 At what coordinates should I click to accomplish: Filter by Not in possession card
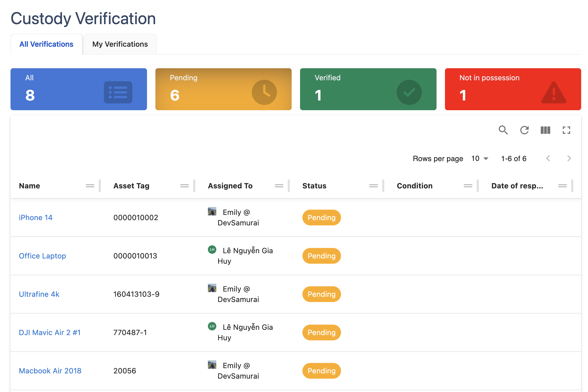pos(513,89)
